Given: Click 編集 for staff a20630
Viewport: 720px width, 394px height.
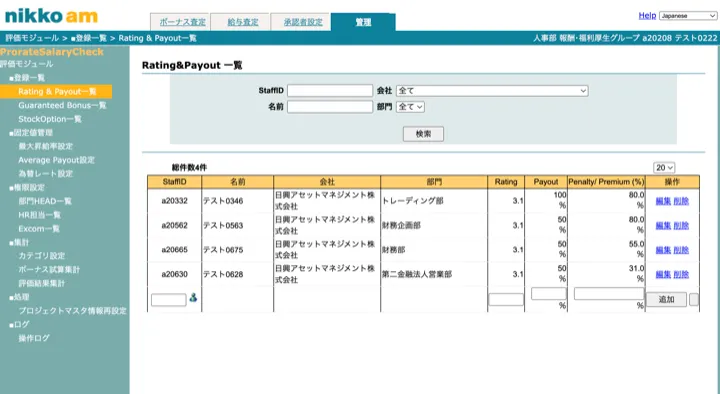Looking at the screenshot, I should pyautogui.click(x=663, y=274).
